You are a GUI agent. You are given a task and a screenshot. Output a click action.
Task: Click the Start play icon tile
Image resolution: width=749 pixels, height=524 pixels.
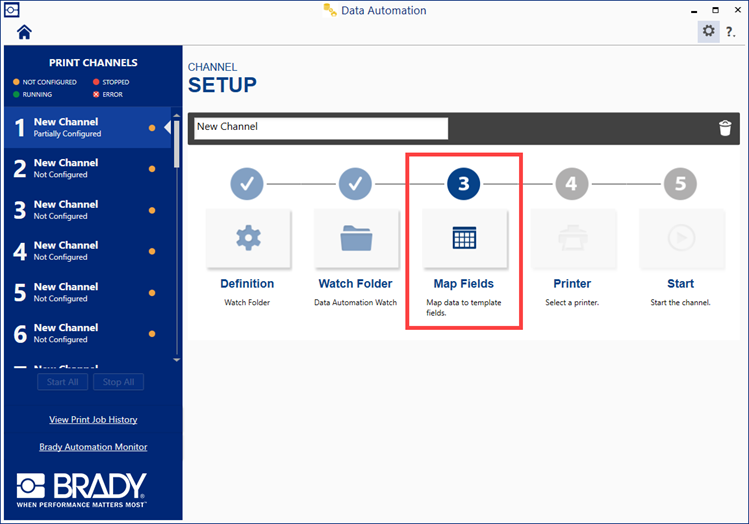pyautogui.click(x=680, y=238)
